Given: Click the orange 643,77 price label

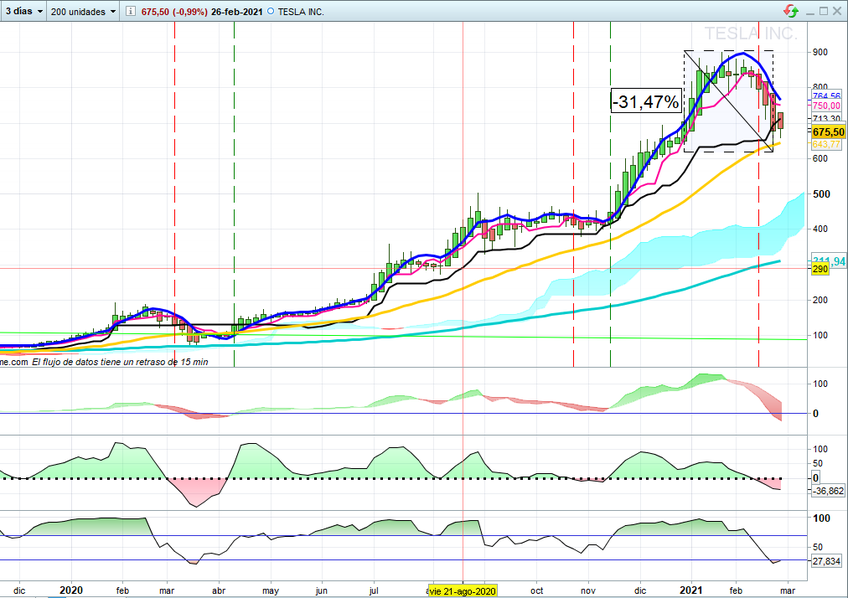Looking at the screenshot, I should pos(826,144).
